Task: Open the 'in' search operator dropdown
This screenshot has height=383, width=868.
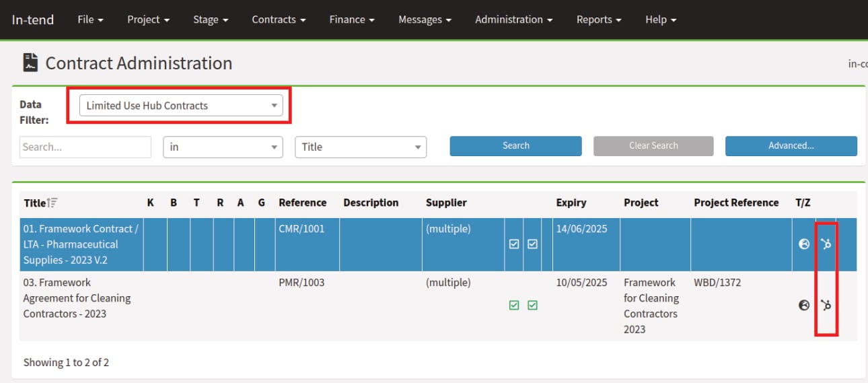Action: click(223, 147)
